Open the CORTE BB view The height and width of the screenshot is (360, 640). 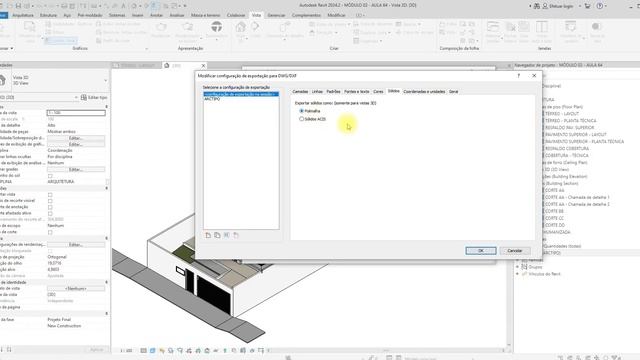(x=554, y=211)
